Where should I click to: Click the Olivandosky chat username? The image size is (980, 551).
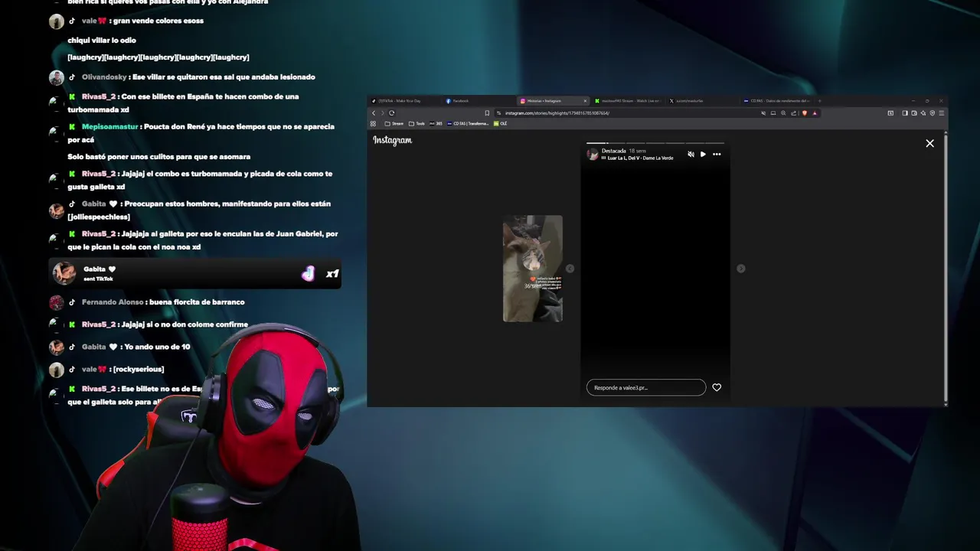104,77
